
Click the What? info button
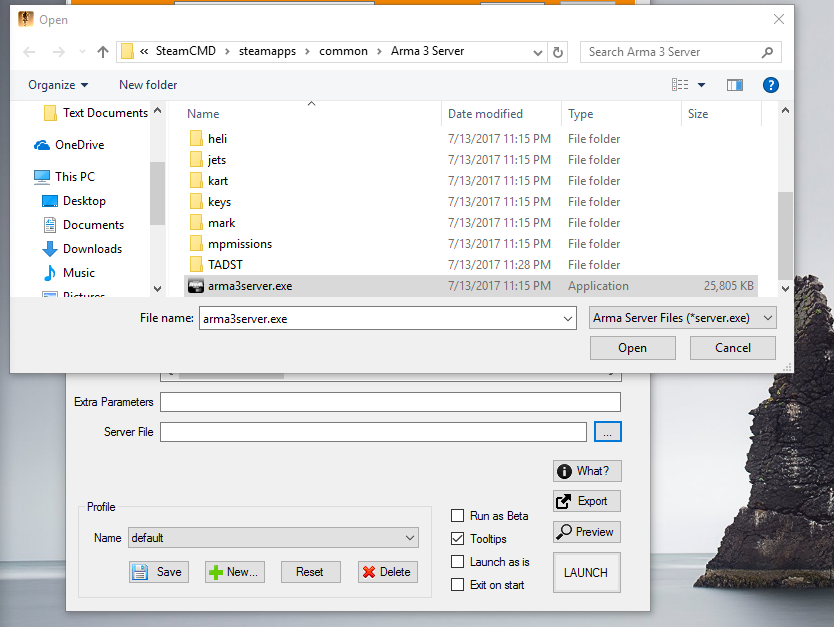click(587, 471)
